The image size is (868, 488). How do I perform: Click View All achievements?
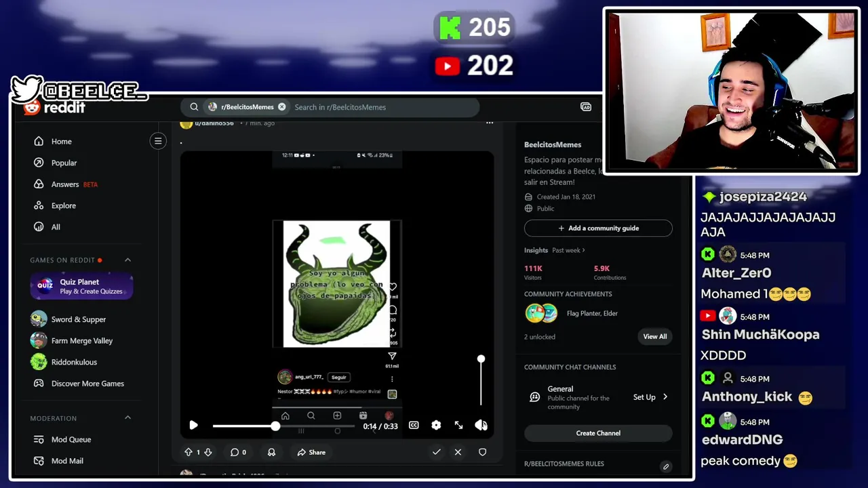pyautogui.click(x=655, y=336)
